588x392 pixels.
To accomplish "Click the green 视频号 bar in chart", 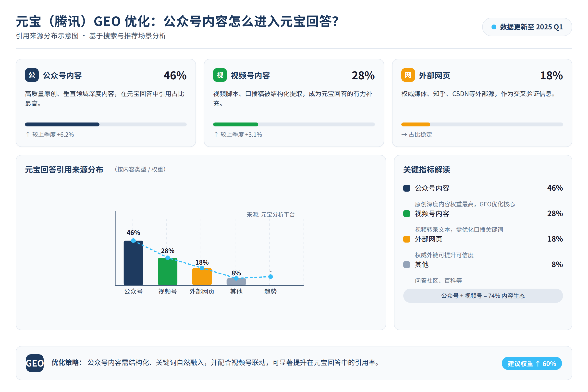I will 168,271.
